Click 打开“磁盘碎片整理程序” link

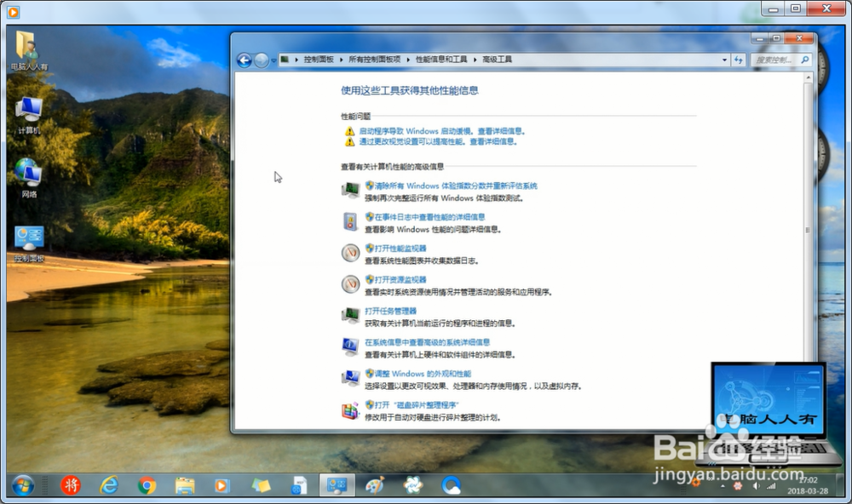point(417,404)
